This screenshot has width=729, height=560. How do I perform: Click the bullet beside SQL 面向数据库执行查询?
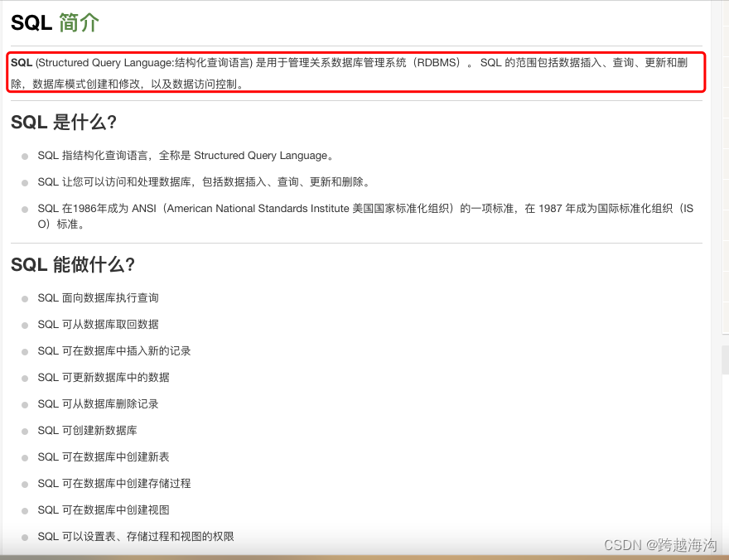(x=24, y=297)
